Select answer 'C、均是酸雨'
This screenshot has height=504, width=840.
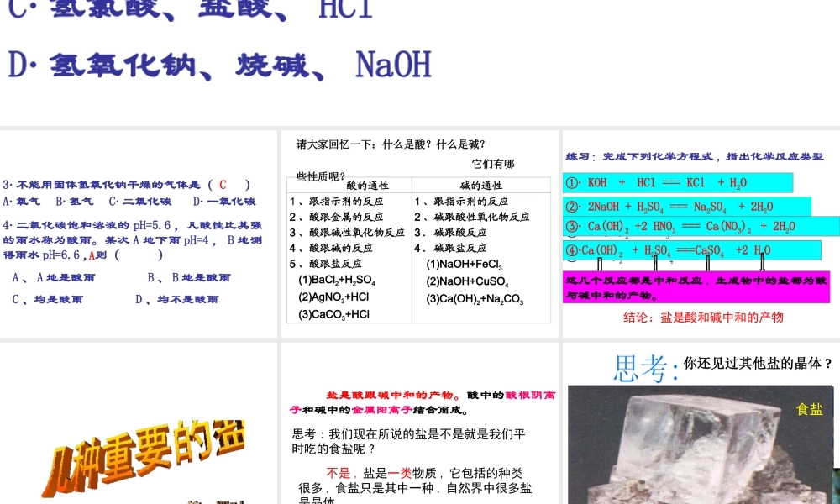point(48,299)
